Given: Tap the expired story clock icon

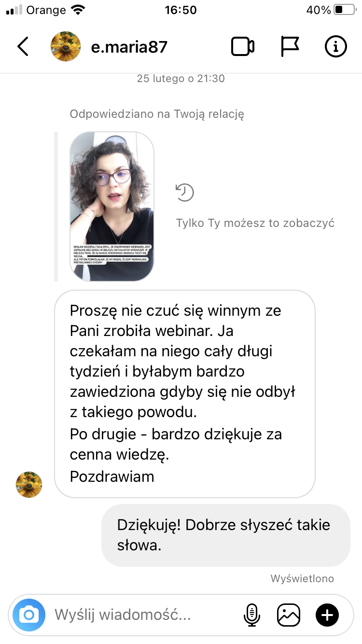Looking at the screenshot, I should (184, 193).
